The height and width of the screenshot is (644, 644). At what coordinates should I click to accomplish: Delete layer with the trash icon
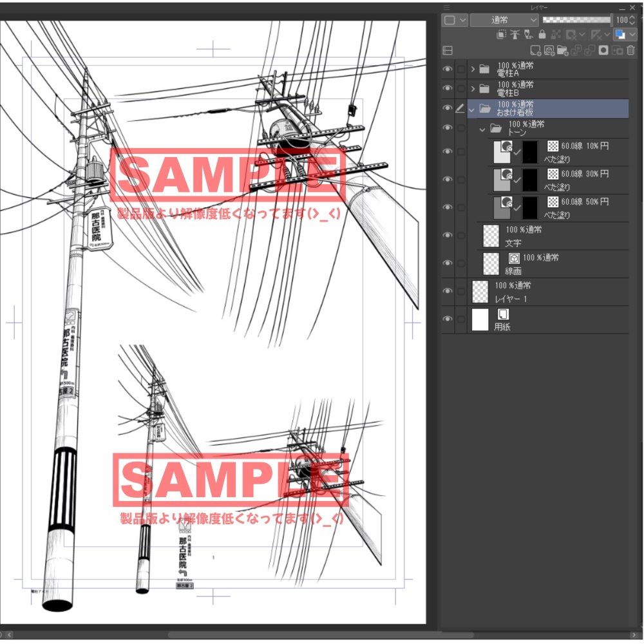pyautogui.click(x=631, y=50)
